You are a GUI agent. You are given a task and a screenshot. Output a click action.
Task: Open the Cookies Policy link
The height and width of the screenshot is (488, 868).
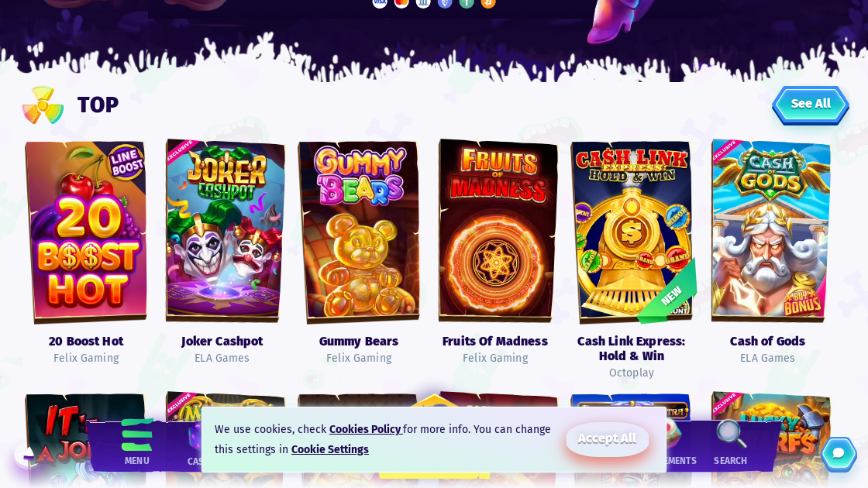[365, 429]
